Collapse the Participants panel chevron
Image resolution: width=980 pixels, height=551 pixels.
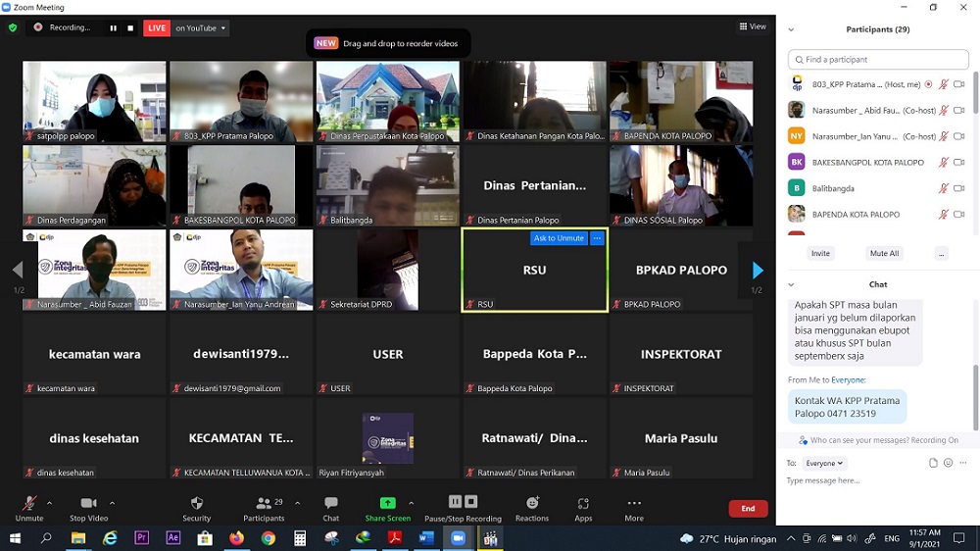point(791,29)
